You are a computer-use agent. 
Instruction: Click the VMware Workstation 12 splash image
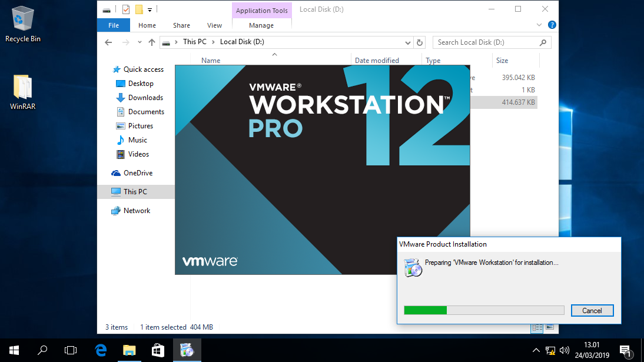tap(323, 170)
